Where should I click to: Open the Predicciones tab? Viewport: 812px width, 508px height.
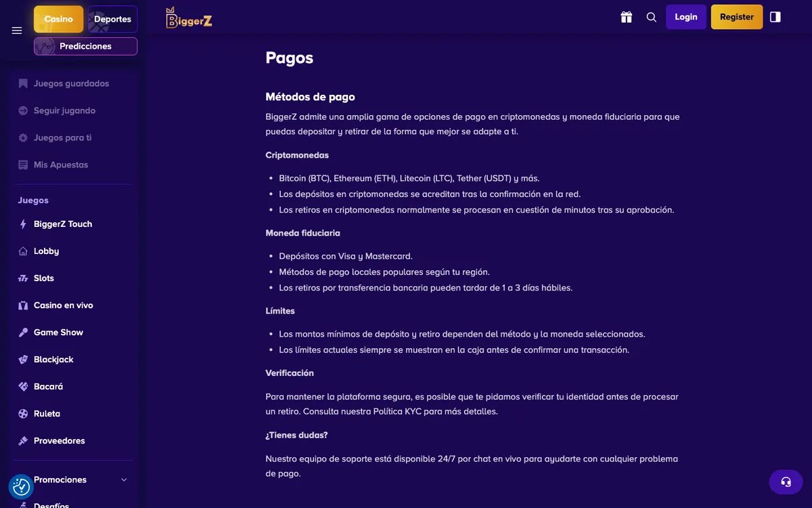pyautogui.click(x=85, y=46)
